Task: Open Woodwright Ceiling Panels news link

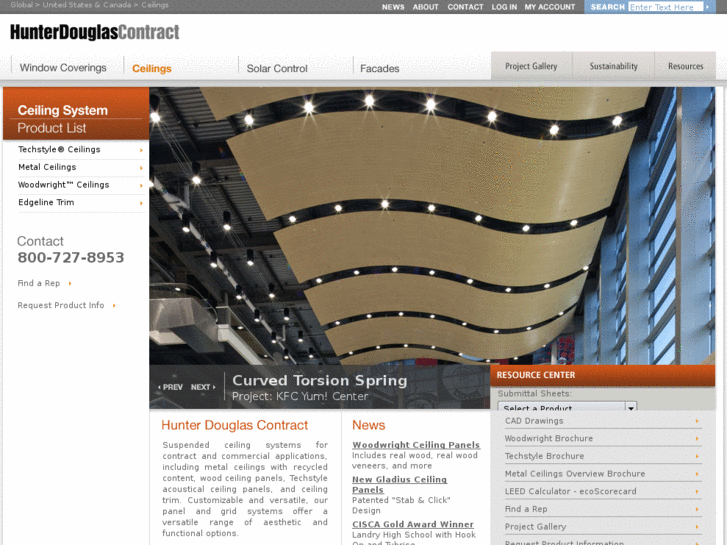Action: tap(416, 445)
